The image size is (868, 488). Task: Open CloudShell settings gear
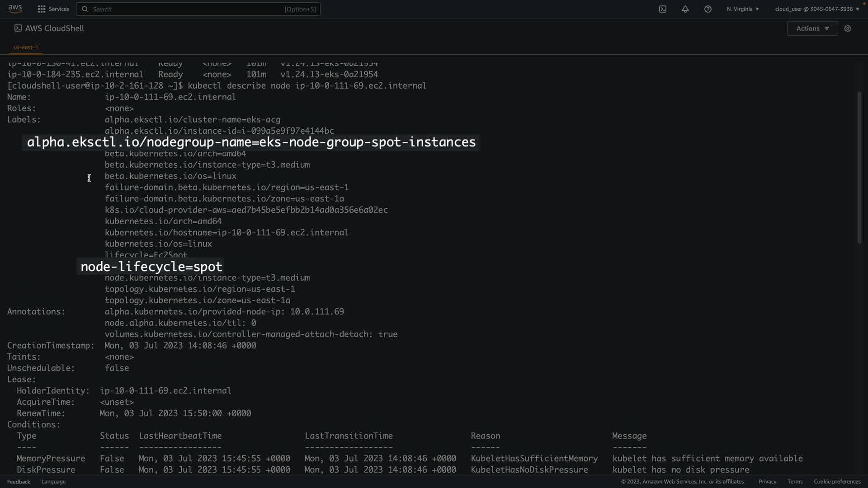[x=848, y=28]
